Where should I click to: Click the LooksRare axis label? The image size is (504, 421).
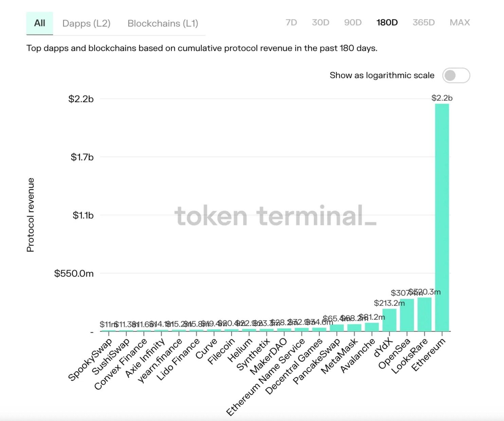[x=409, y=356]
